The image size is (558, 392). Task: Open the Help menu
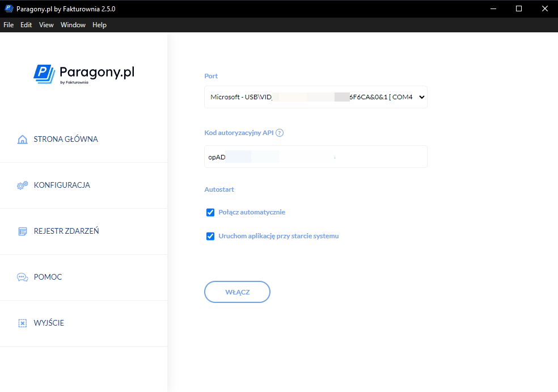coord(99,25)
